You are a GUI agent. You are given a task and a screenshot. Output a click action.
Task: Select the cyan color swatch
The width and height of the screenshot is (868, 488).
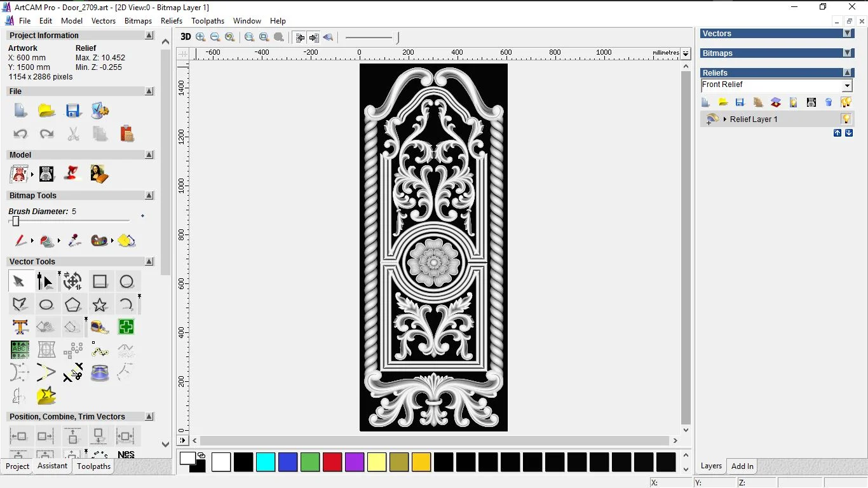266,462
